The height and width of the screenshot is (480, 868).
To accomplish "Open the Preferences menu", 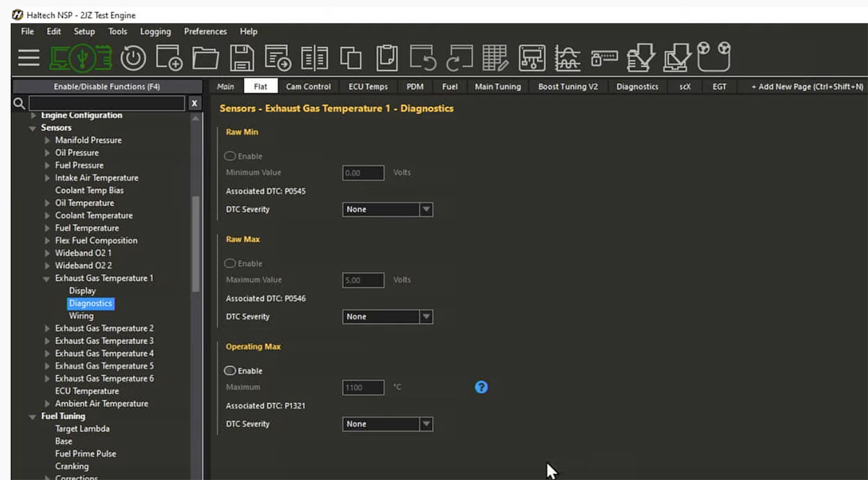I will 205,32.
